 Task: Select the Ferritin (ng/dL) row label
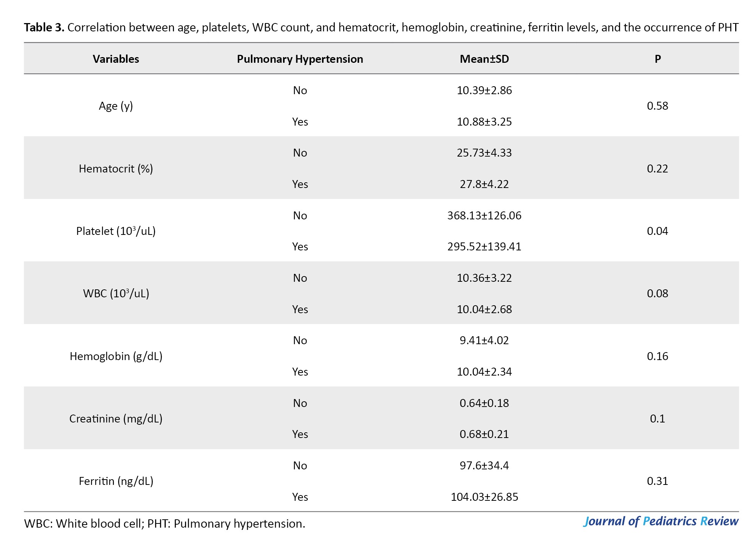tap(116, 481)
